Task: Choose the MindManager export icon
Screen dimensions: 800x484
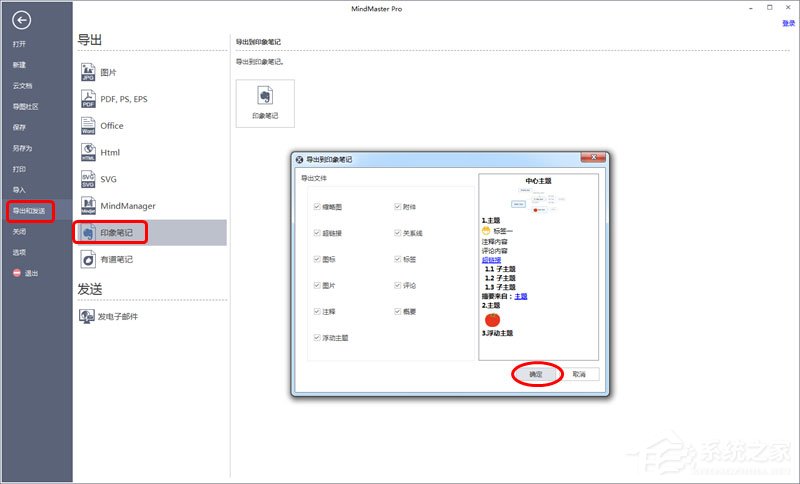Action: 88,206
